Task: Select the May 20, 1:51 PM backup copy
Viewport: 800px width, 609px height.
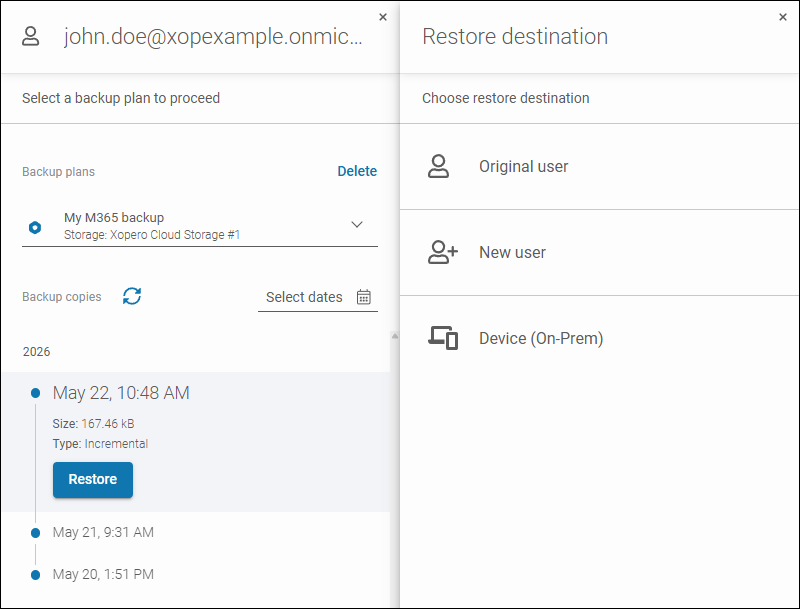Action: [x=103, y=574]
